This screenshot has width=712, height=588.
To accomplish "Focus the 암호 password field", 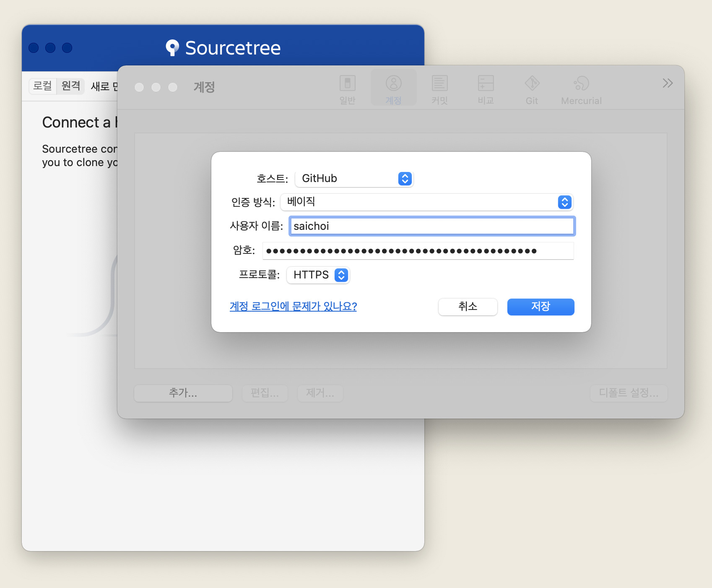I will (x=418, y=251).
